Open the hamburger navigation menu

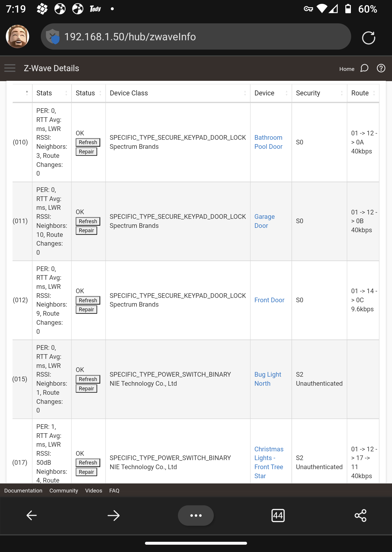10,68
